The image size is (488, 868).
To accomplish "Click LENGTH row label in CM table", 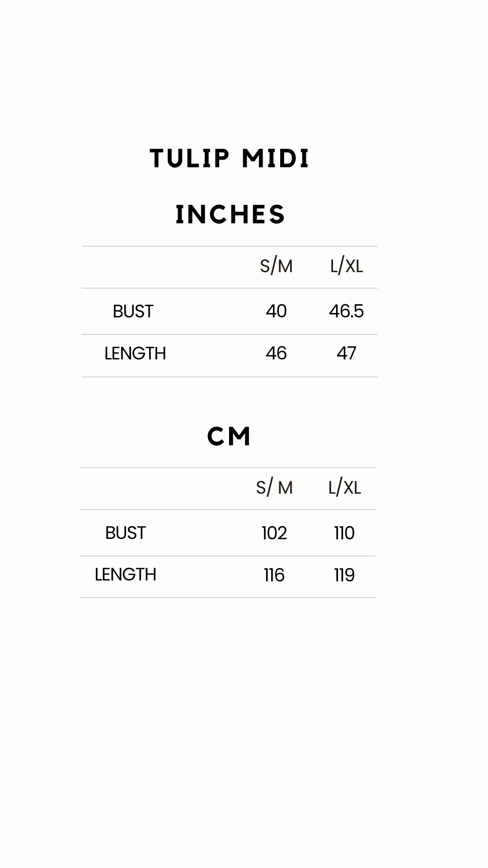I will 125,575.
